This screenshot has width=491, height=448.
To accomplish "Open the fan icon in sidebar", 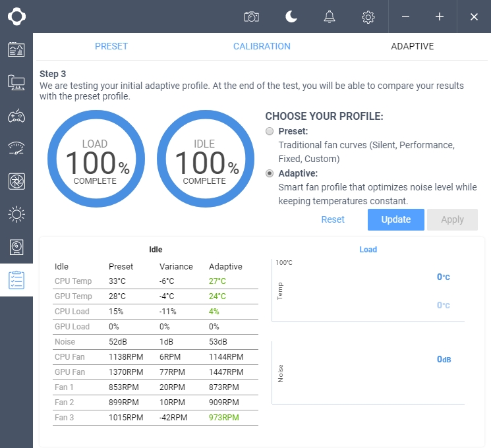I will [x=16, y=181].
